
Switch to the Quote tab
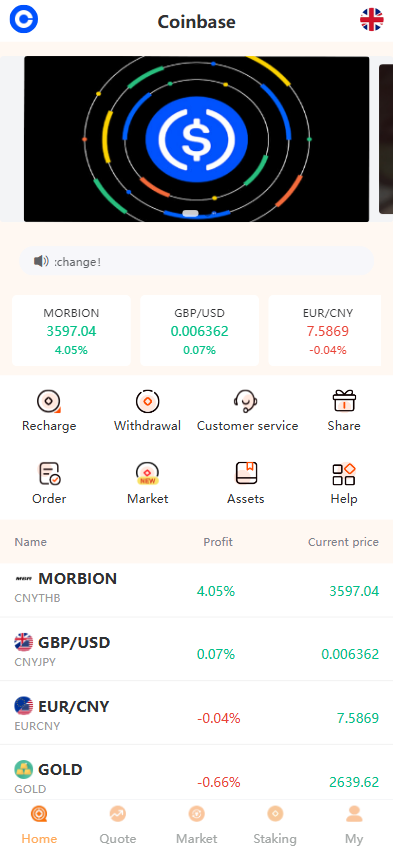coord(118,825)
